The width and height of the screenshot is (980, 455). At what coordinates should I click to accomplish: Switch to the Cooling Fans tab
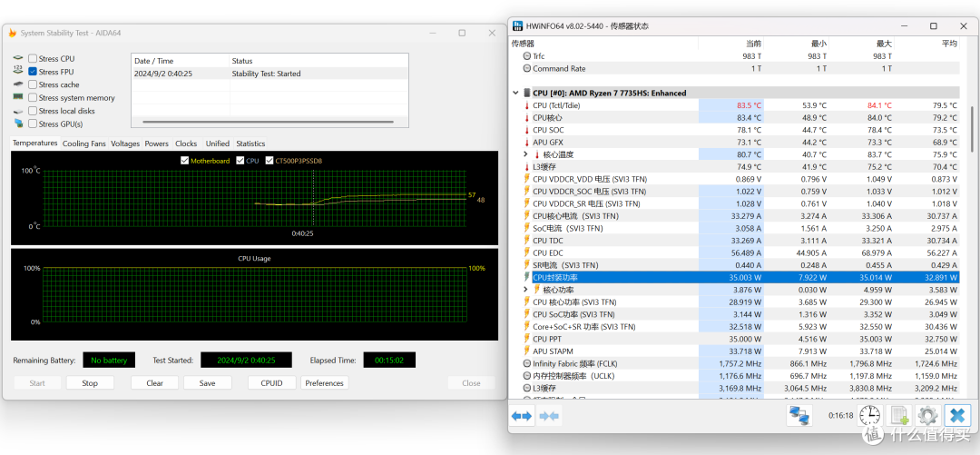[x=84, y=143]
